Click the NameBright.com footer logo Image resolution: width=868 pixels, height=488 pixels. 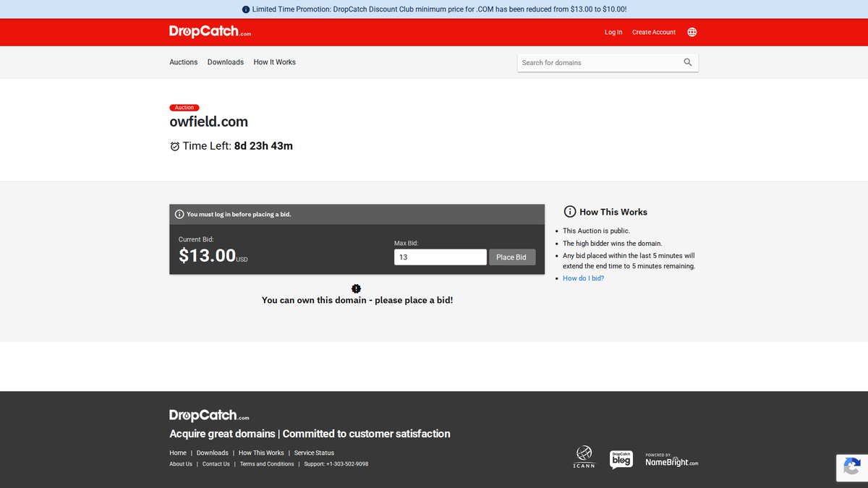pyautogui.click(x=672, y=461)
